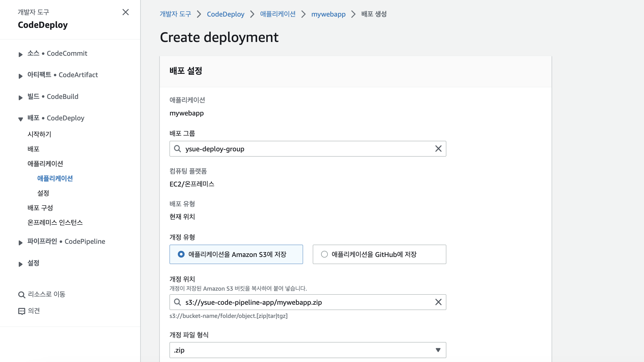Select highlighted 애플리케이션 sub-item
644x362 pixels.
(55, 178)
